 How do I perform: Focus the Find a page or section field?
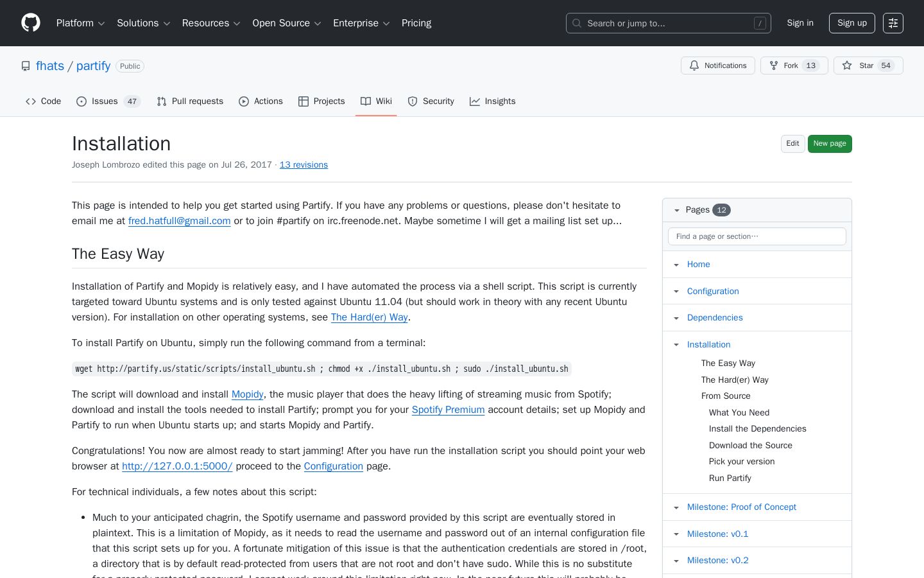[x=757, y=236]
